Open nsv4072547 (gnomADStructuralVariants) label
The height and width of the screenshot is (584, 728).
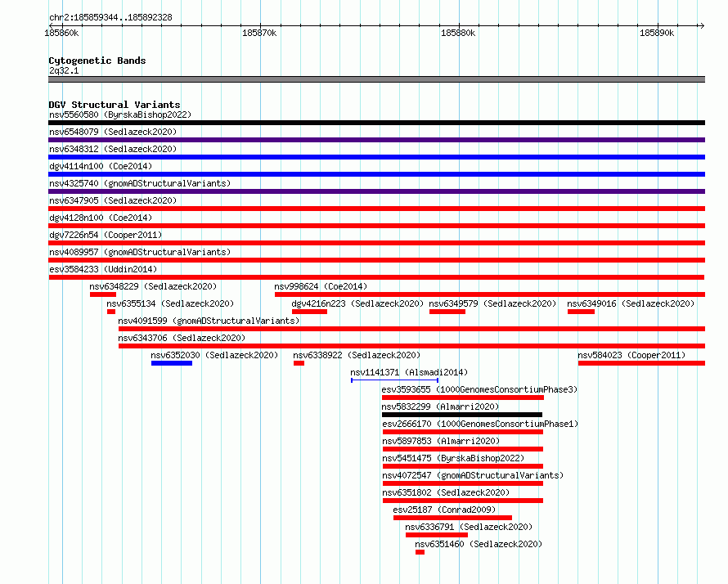473,475
